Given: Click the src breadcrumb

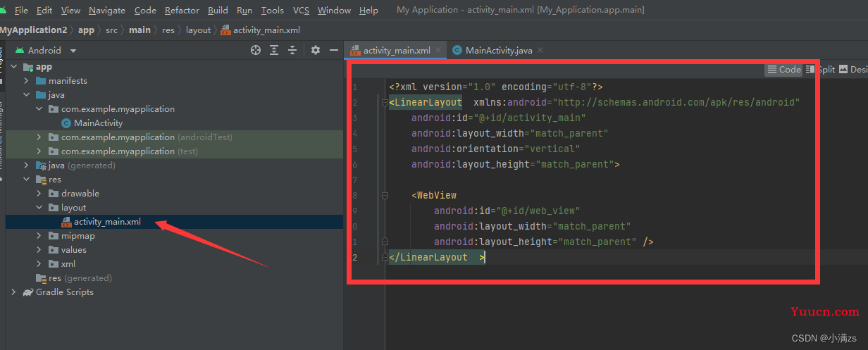Looking at the screenshot, I should tap(112, 30).
